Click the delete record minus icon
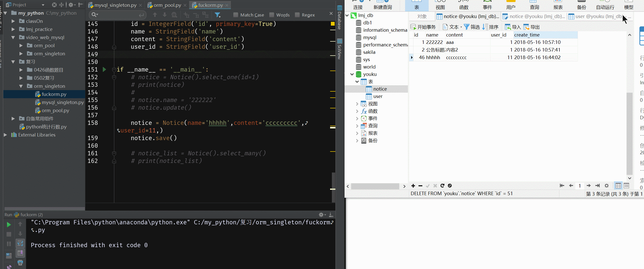 pos(420,186)
